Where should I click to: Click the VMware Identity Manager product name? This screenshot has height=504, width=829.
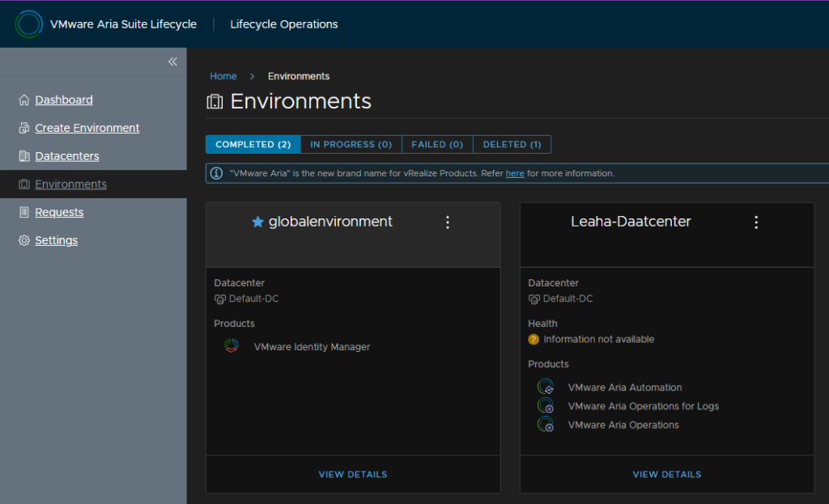312,347
